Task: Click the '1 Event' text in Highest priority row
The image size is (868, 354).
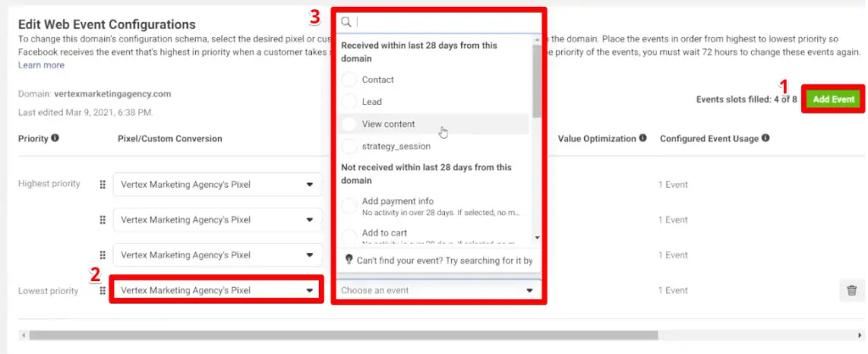Action: click(673, 185)
